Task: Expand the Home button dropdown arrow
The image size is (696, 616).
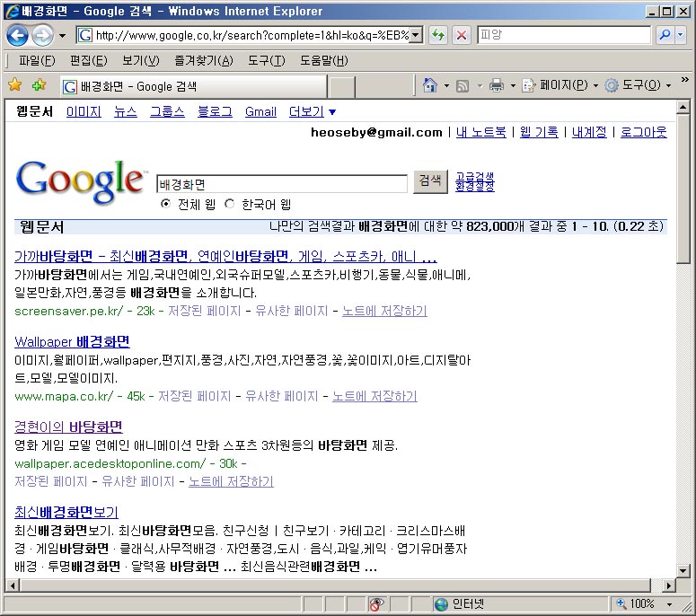Action: click(x=446, y=85)
